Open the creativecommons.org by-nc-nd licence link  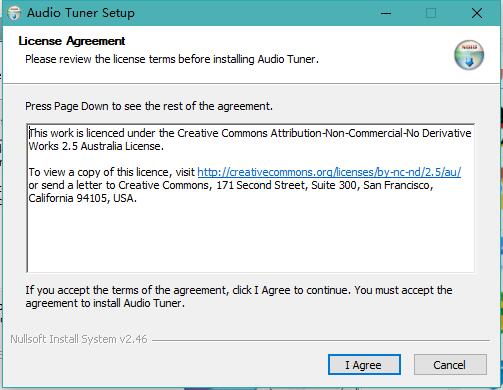pos(329,172)
